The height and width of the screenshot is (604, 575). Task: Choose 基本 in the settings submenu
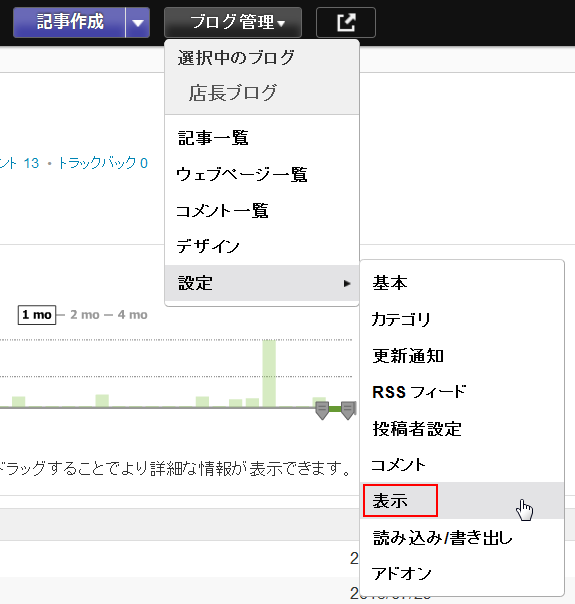pos(462,283)
